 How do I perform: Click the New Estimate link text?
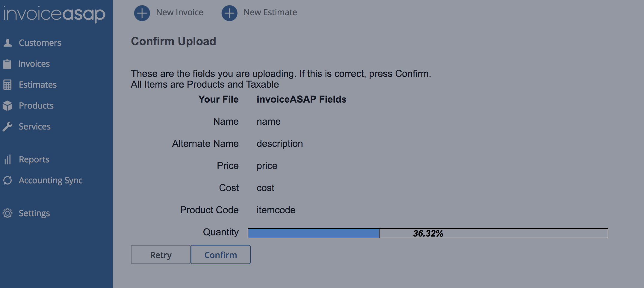270,13
